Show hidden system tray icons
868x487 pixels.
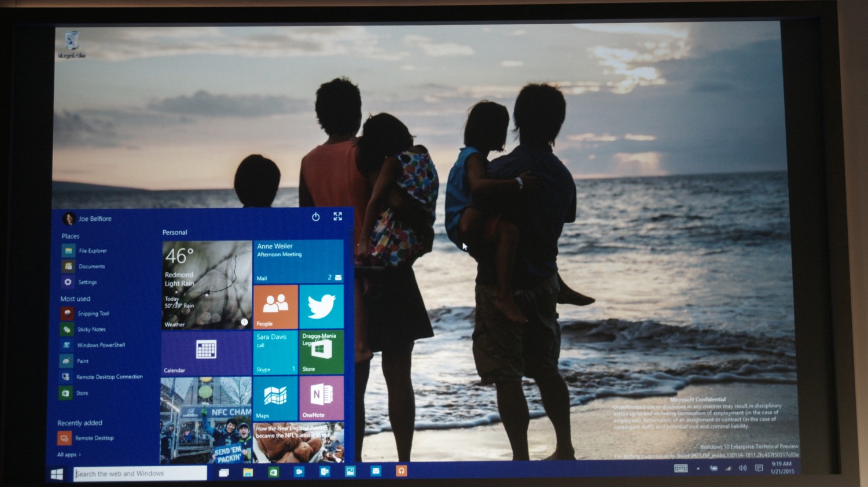pos(698,468)
